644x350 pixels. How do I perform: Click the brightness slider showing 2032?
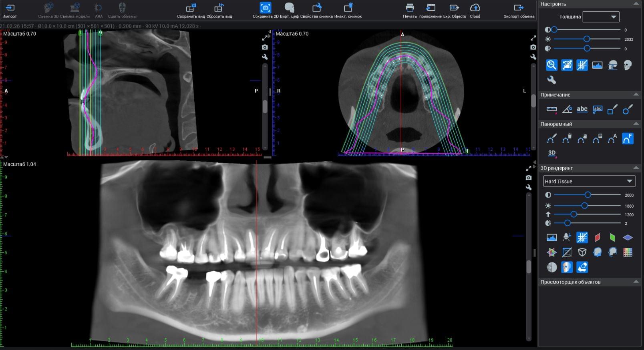coord(587,39)
